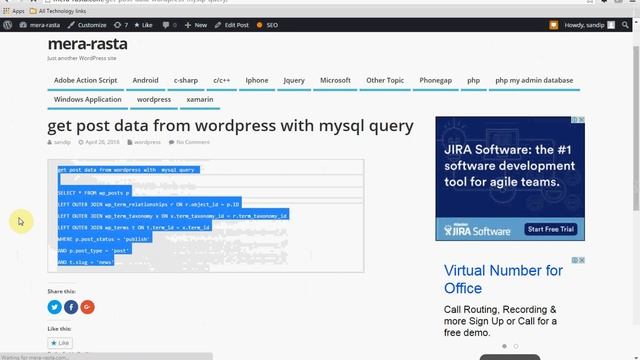Click the WHERE p.post_status code line
The height and width of the screenshot is (360, 640).
pyautogui.click(x=104, y=239)
